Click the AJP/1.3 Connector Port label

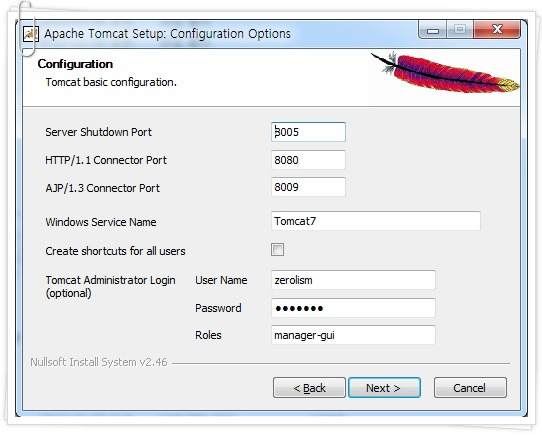pyautogui.click(x=102, y=188)
